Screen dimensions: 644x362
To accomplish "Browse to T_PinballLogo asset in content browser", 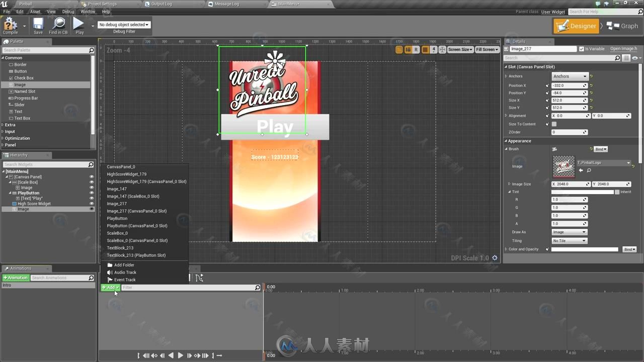I will (589, 170).
